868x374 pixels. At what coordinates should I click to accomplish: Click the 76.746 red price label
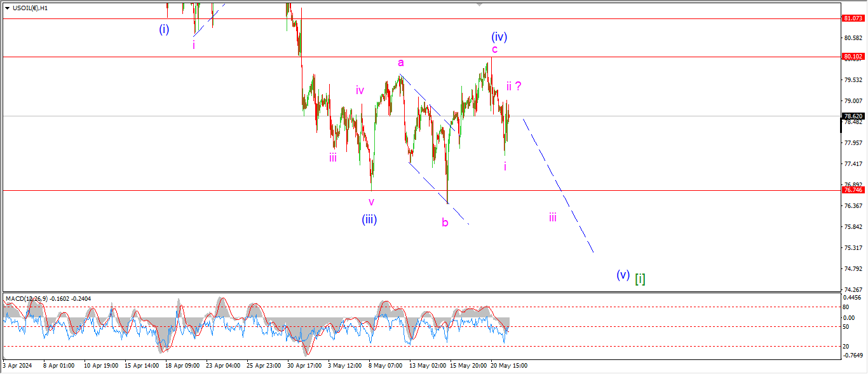point(851,190)
